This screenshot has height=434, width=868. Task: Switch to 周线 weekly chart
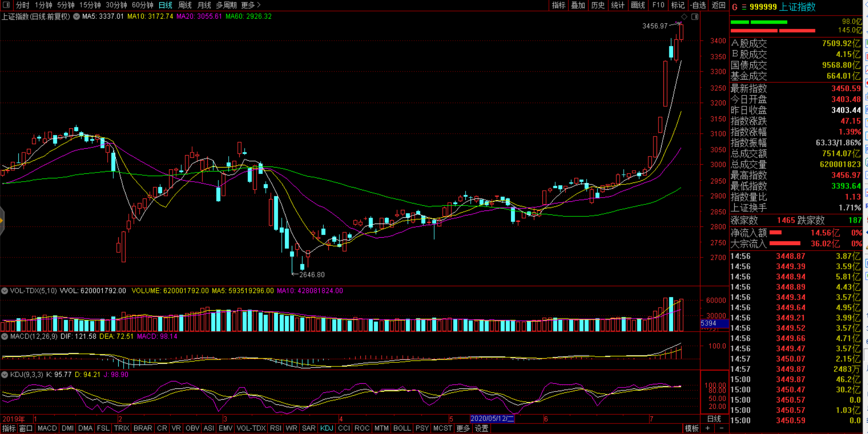[x=184, y=5]
